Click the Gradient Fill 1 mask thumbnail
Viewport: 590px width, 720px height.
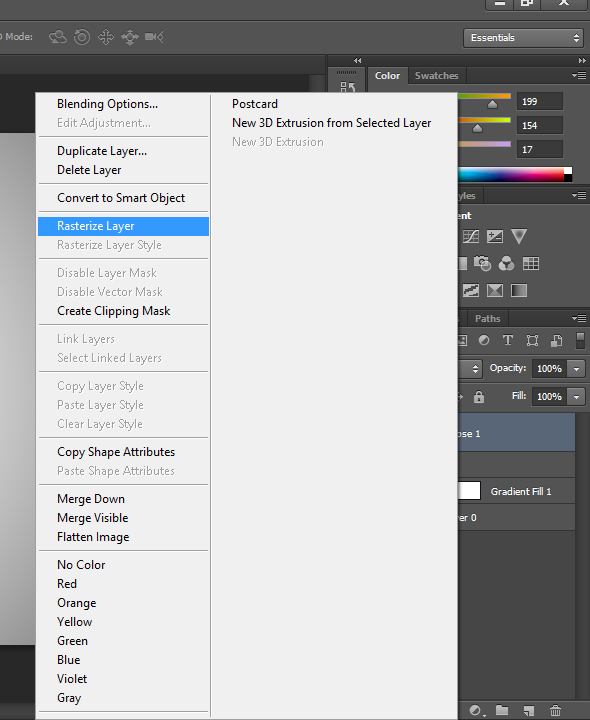[469, 490]
